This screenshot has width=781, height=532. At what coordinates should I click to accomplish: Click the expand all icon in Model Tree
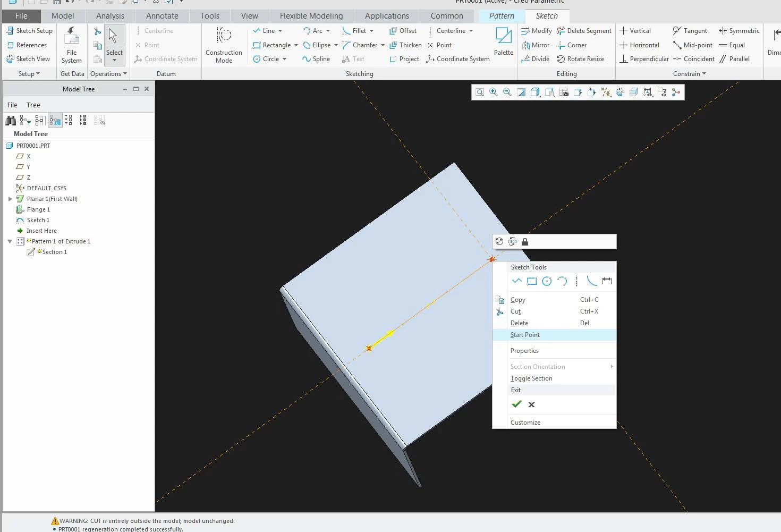pos(69,121)
